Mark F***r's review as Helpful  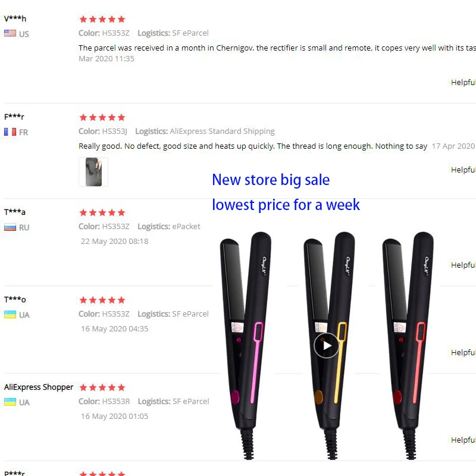[464, 170]
